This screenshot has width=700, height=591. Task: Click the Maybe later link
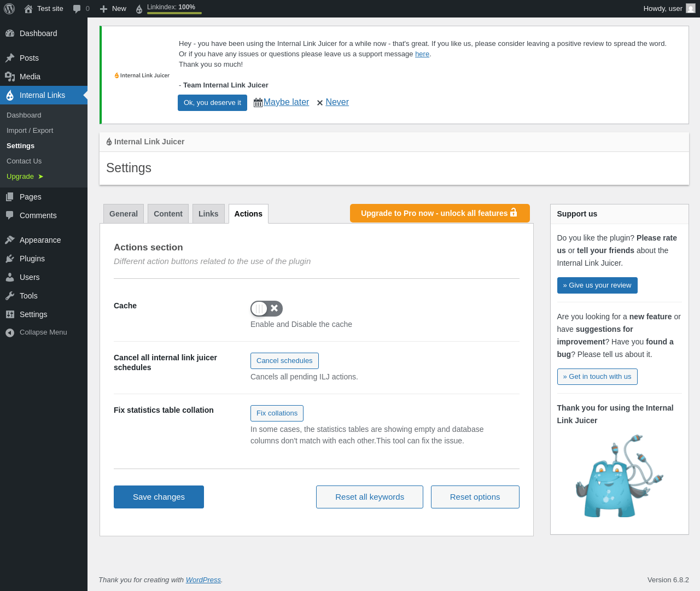click(286, 102)
